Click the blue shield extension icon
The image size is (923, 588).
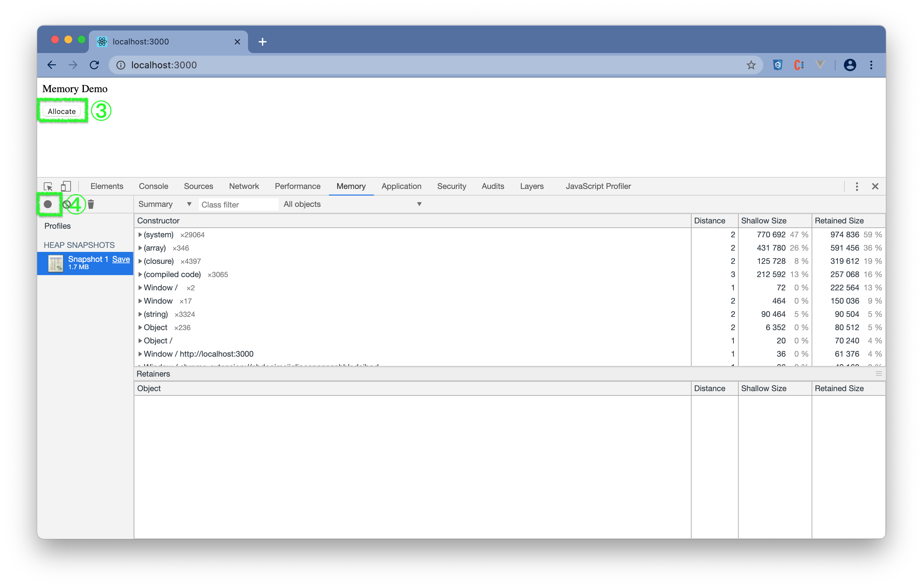(x=777, y=65)
